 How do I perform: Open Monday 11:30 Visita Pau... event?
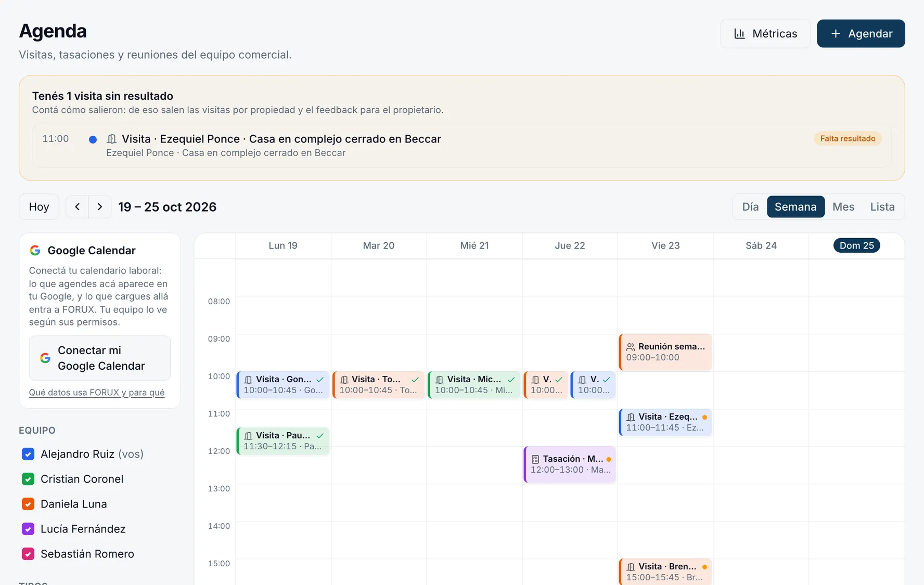[x=283, y=441]
